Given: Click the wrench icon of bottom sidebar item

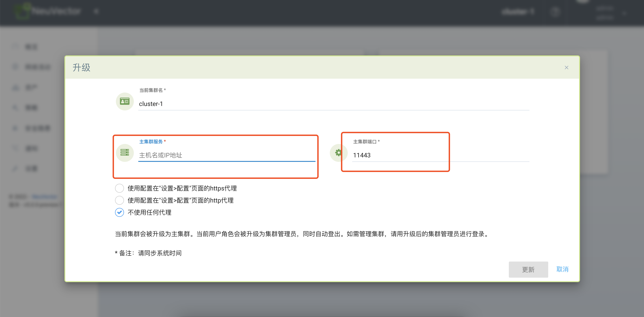Looking at the screenshot, I should pos(15,169).
